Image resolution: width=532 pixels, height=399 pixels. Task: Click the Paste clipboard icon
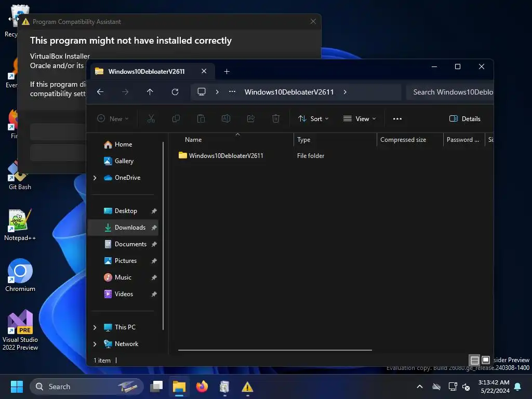tap(201, 119)
